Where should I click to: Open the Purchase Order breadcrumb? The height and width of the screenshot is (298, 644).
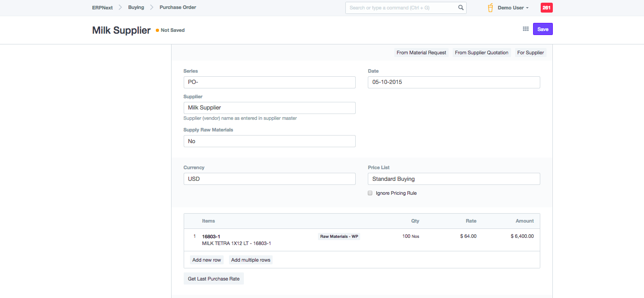[178, 8]
